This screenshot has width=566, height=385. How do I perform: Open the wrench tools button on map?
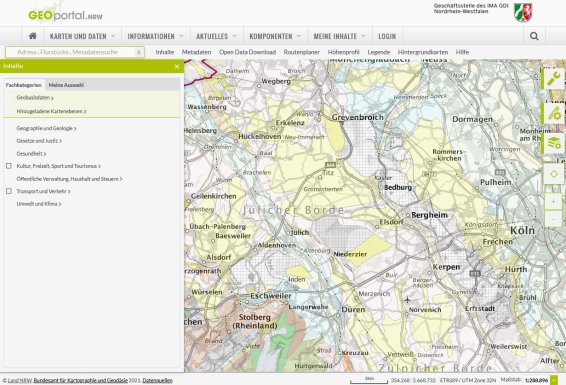pos(553,79)
